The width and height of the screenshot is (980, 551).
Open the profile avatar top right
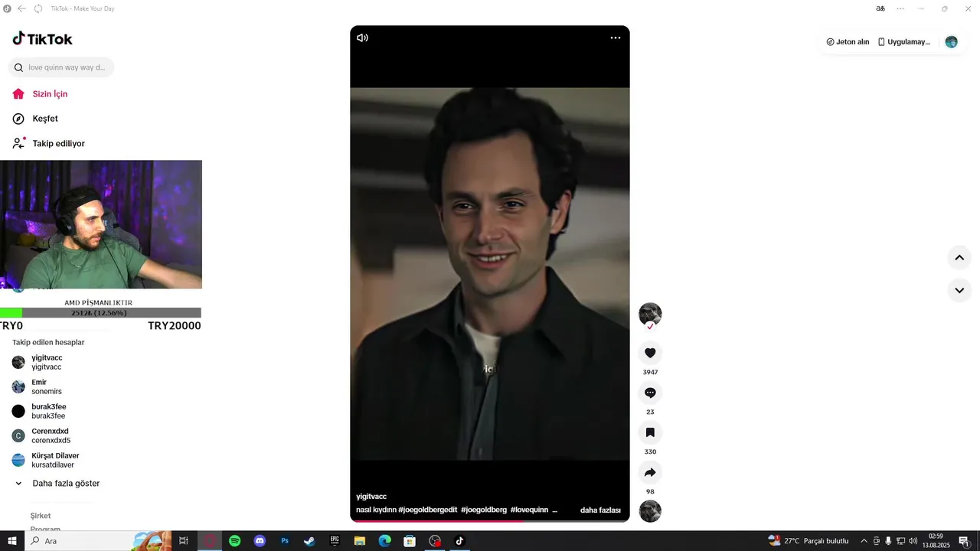[x=951, y=42]
